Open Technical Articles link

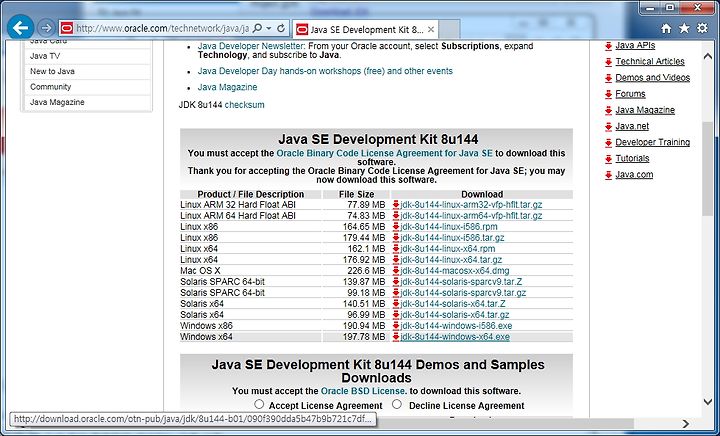click(650, 61)
